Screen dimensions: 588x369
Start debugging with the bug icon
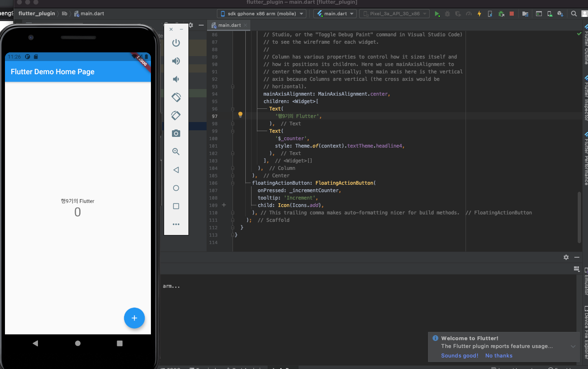pos(447,14)
